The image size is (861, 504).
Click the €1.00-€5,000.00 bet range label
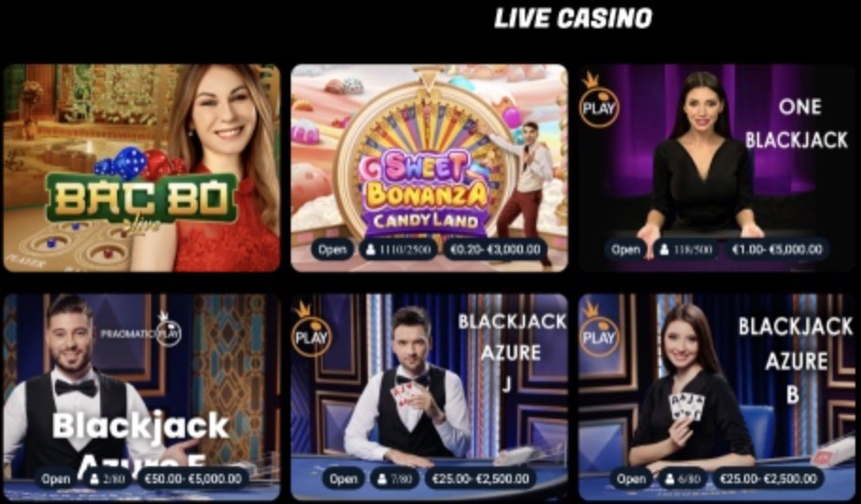click(x=777, y=250)
